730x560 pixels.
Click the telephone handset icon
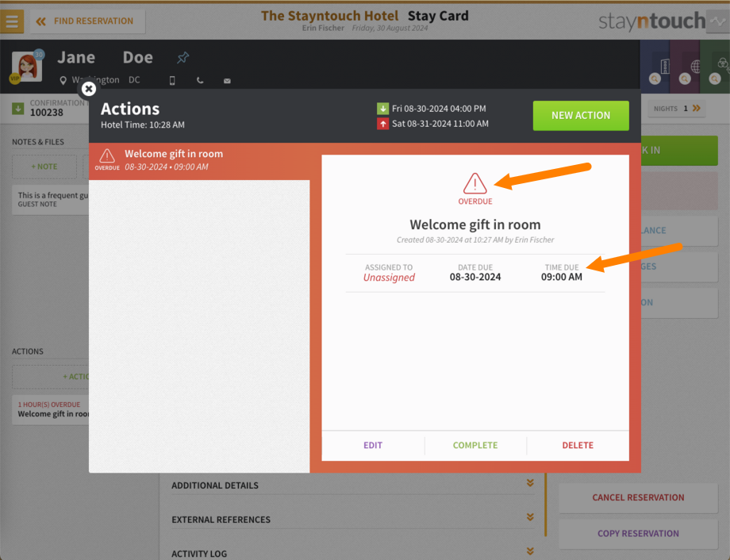tap(200, 81)
